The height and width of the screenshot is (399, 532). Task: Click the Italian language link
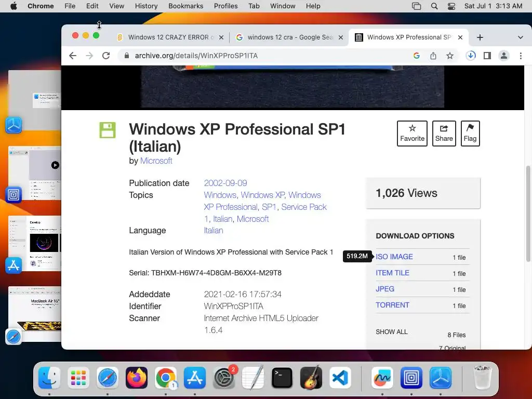click(x=214, y=230)
